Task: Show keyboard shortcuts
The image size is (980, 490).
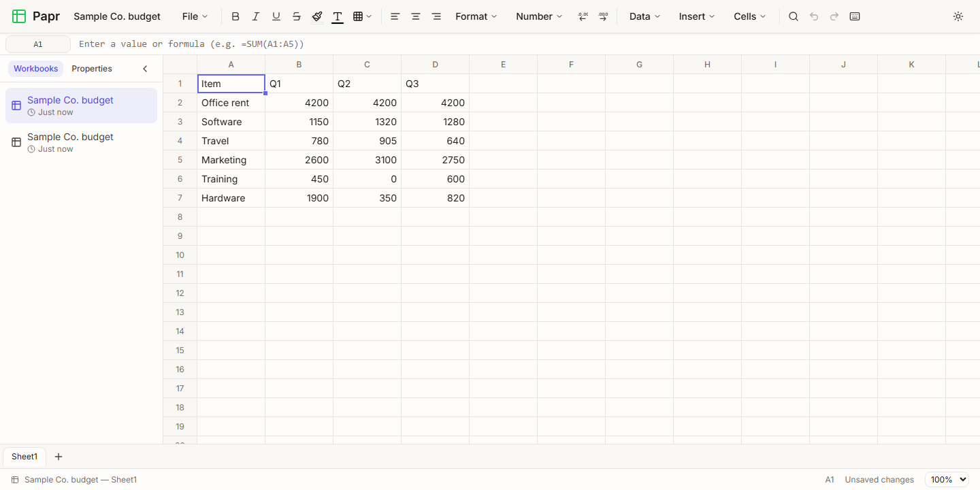Action: (x=855, y=16)
